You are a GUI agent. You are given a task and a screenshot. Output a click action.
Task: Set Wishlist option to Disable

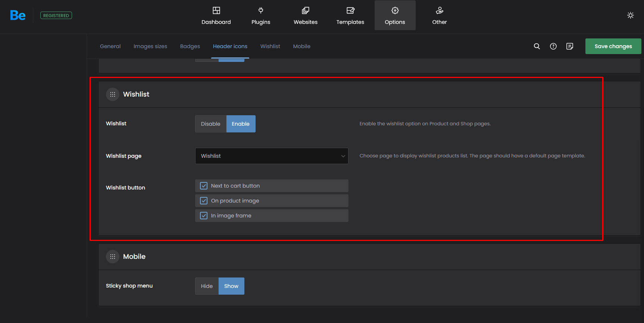pos(211,124)
